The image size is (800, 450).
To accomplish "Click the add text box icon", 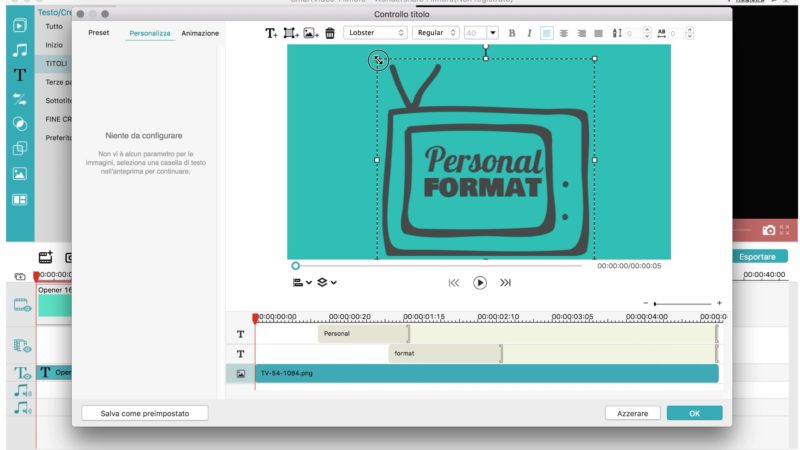I will pyautogui.click(x=271, y=33).
